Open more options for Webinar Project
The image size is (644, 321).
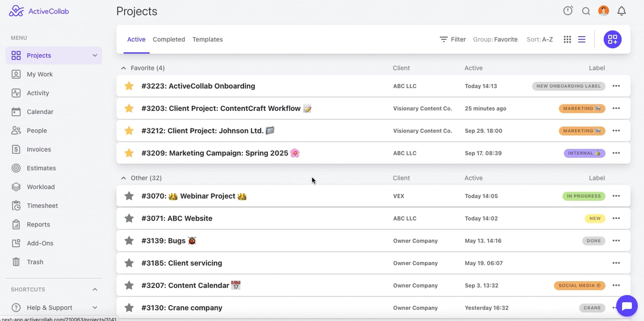click(616, 196)
